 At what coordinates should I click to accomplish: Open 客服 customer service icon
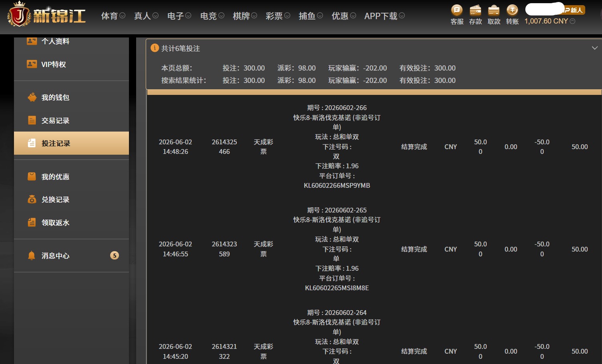click(457, 10)
